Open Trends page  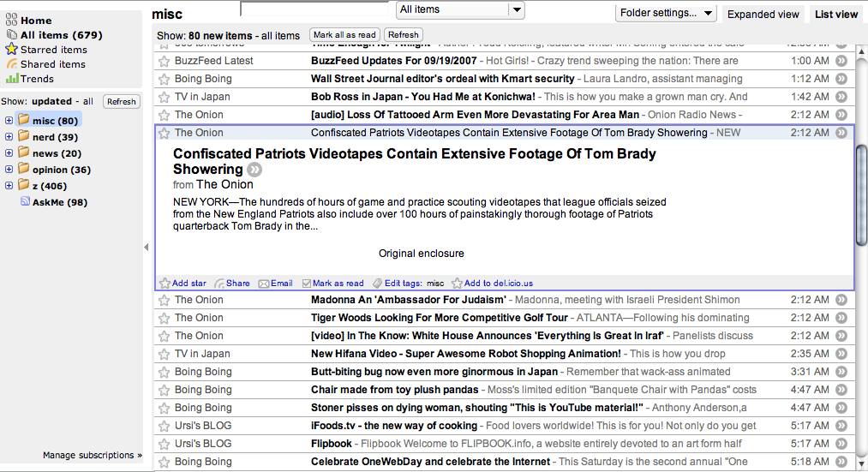click(37, 79)
